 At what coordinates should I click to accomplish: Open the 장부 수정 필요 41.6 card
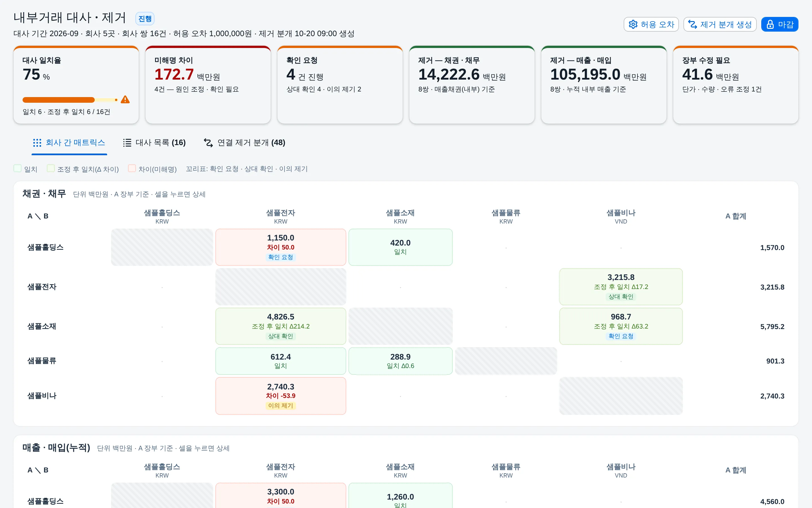[736, 85]
